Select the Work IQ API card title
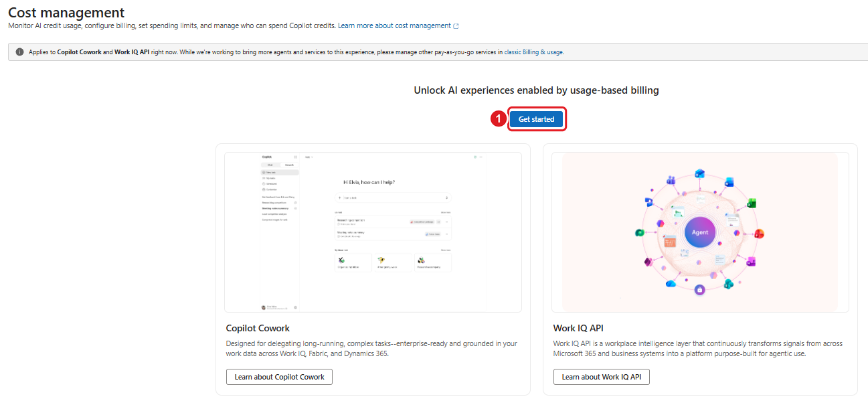 click(578, 328)
